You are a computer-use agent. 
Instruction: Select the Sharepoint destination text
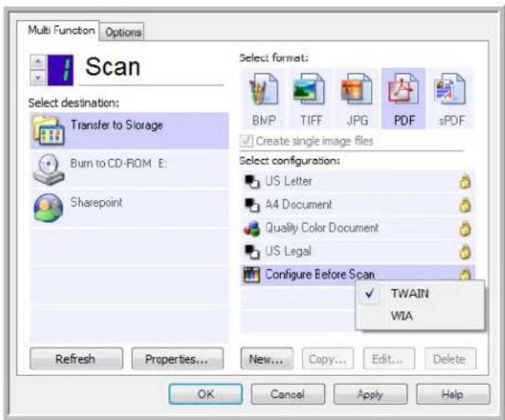tap(97, 202)
